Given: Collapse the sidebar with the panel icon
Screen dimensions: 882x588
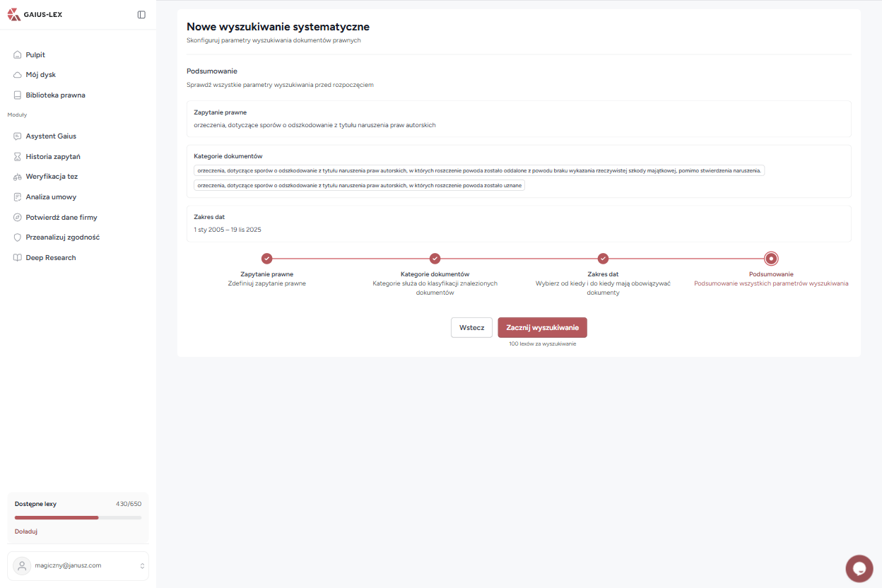Looking at the screenshot, I should (x=141, y=14).
